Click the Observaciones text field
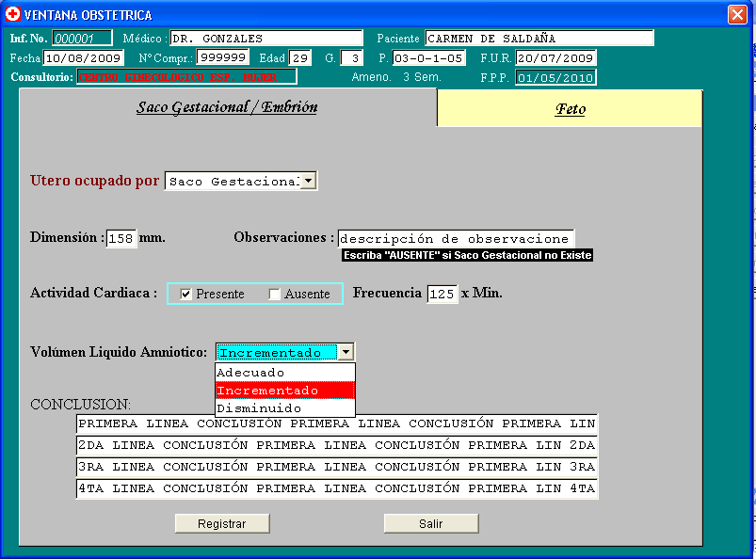Viewport: 756px width, 559px height. (x=456, y=238)
